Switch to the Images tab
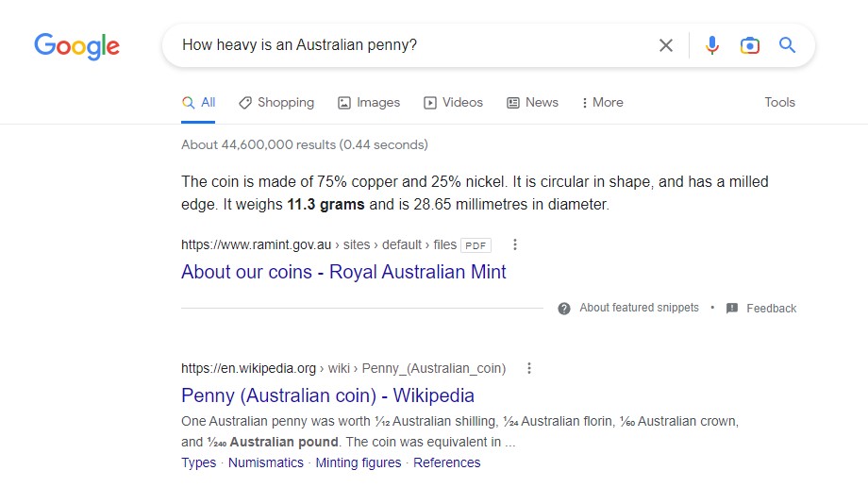Screen dimensions: 868x504 point(369,103)
